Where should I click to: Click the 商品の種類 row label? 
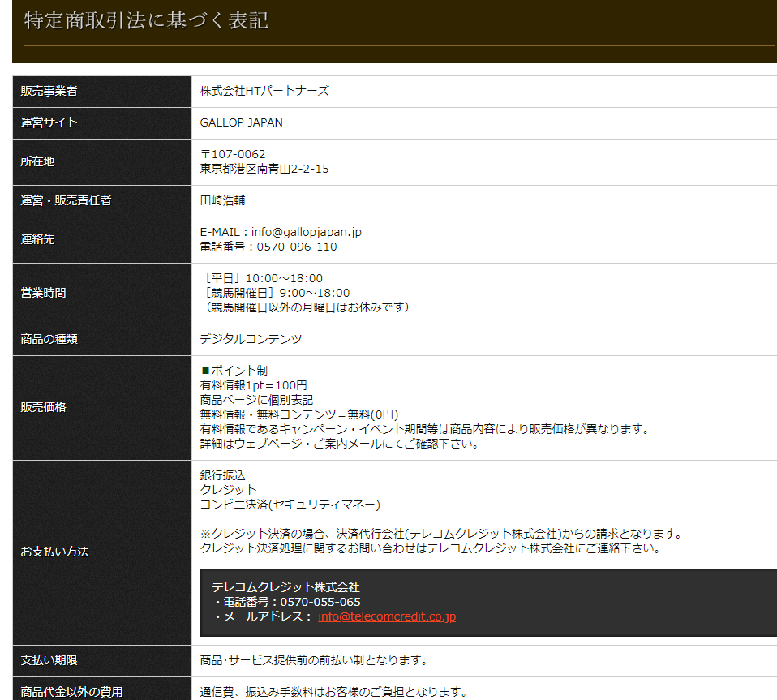[x=49, y=339]
